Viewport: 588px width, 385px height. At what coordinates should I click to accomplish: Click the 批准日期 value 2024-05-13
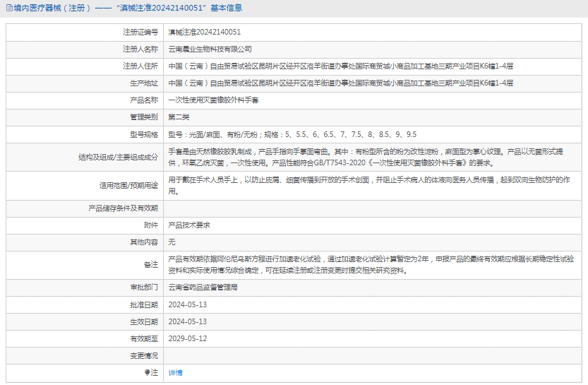coord(187,304)
